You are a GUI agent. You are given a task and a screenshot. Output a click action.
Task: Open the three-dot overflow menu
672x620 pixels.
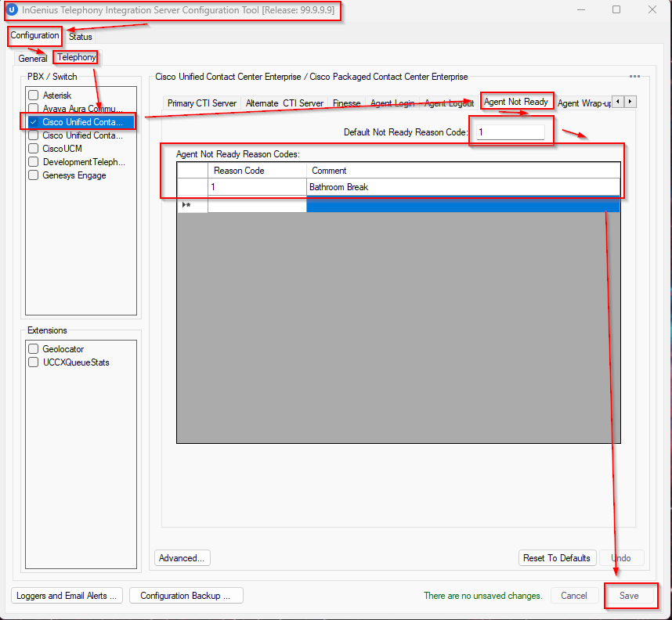[634, 77]
